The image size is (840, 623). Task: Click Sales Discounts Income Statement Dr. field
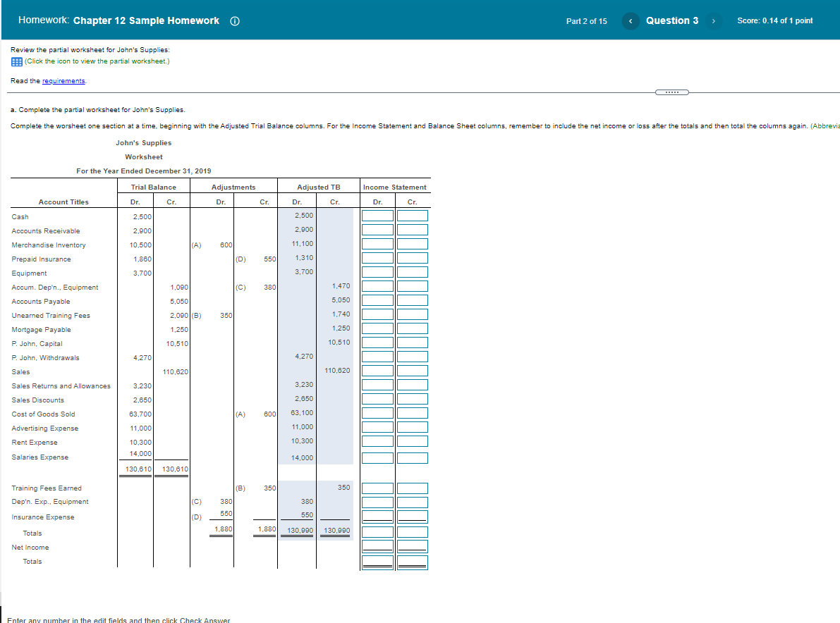click(x=377, y=399)
